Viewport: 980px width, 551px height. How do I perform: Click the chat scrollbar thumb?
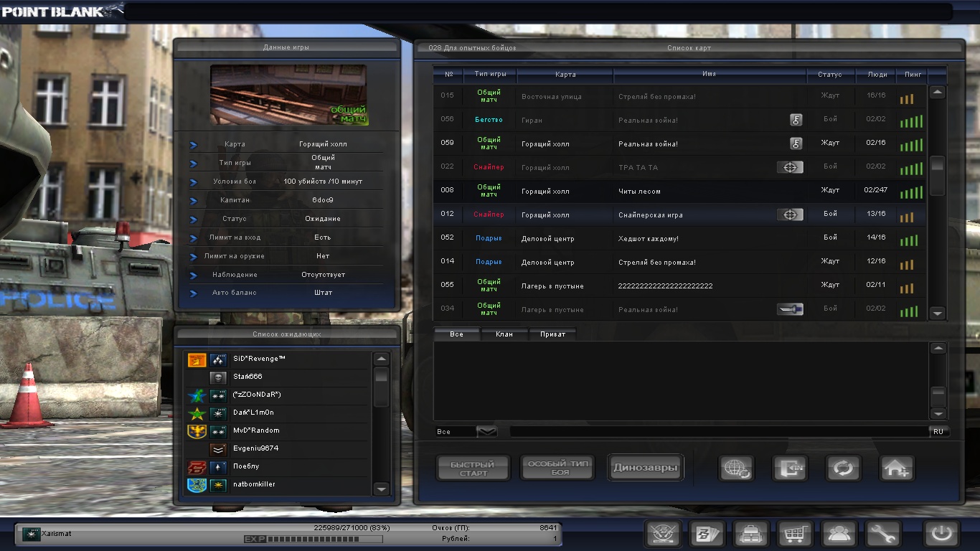(938, 397)
